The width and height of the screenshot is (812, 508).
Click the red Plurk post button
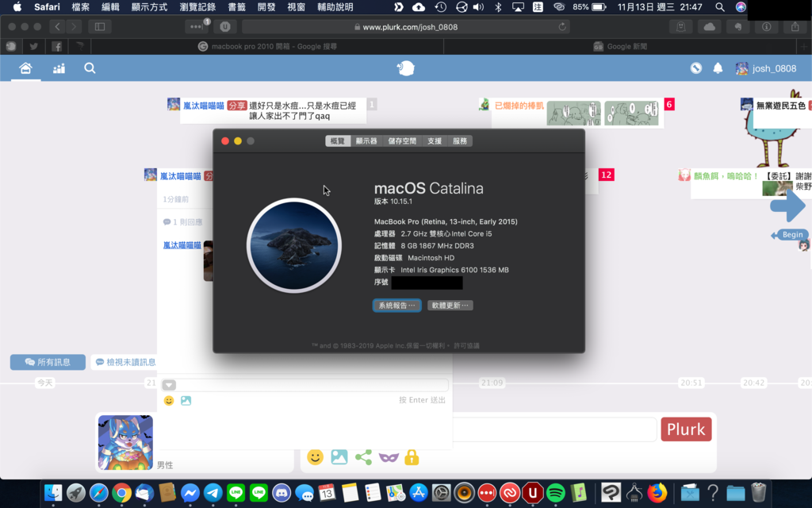pyautogui.click(x=686, y=429)
